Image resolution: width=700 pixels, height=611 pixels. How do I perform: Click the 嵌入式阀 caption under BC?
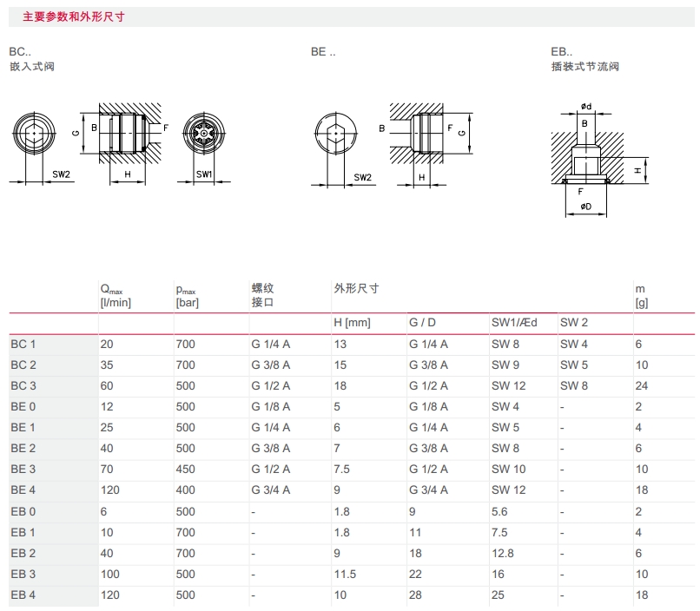click(31, 67)
